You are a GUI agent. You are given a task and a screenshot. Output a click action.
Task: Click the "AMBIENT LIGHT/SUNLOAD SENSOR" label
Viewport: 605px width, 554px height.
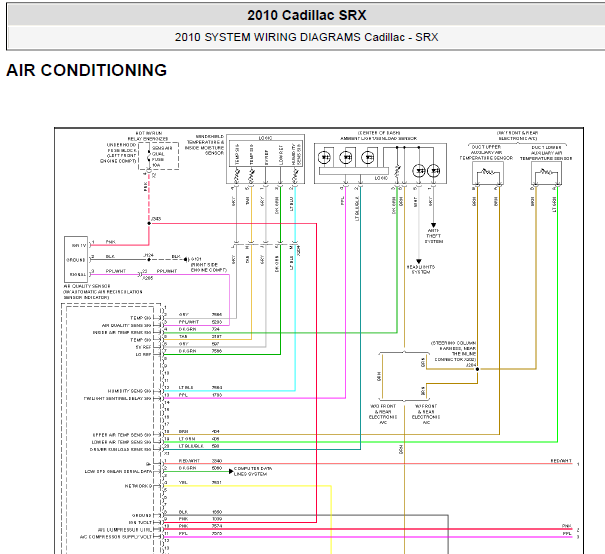click(379, 138)
